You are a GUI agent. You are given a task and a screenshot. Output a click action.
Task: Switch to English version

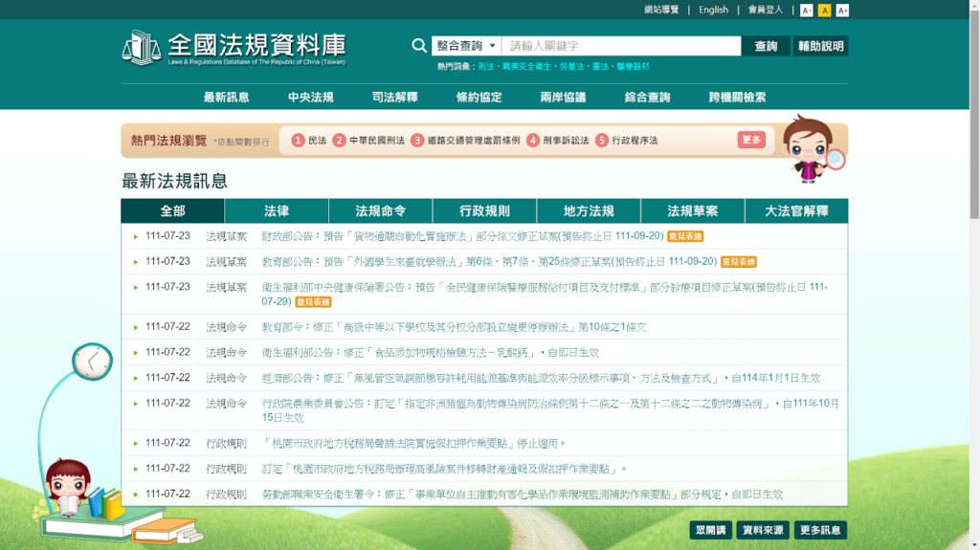coord(713,10)
